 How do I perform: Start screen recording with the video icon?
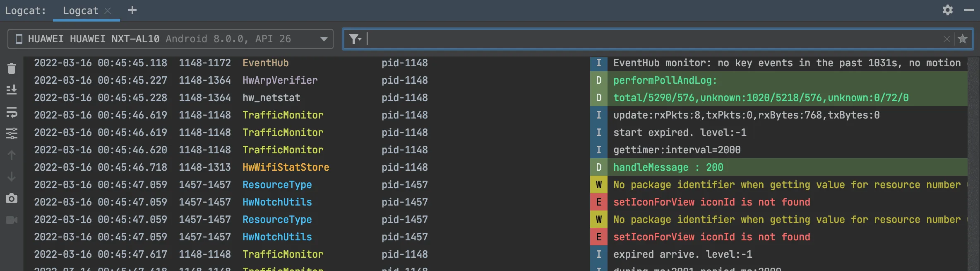click(12, 220)
